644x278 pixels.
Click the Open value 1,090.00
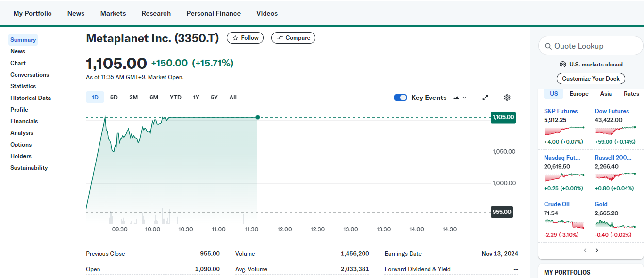click(x=207, y=269)
